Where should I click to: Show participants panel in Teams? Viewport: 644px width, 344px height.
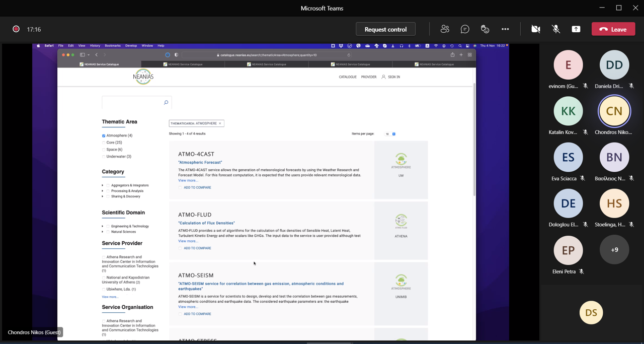(445, 29)
